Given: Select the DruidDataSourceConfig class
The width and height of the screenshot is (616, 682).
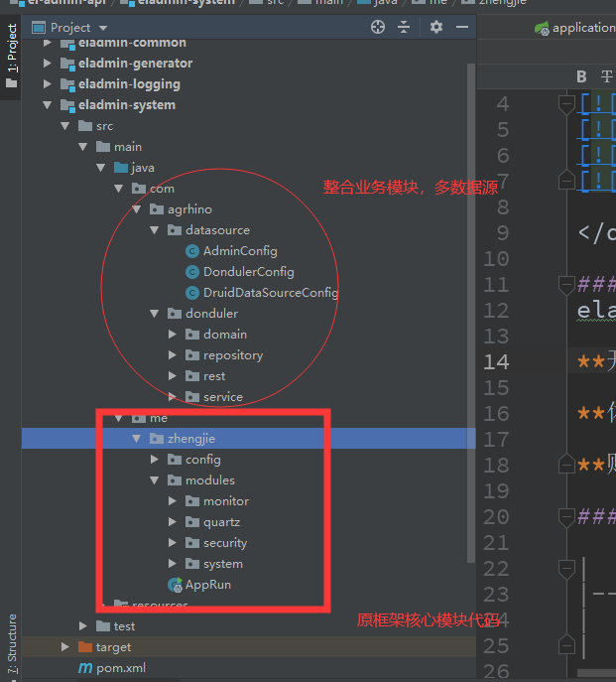Looking at the screenshot, I should point(271,293).
